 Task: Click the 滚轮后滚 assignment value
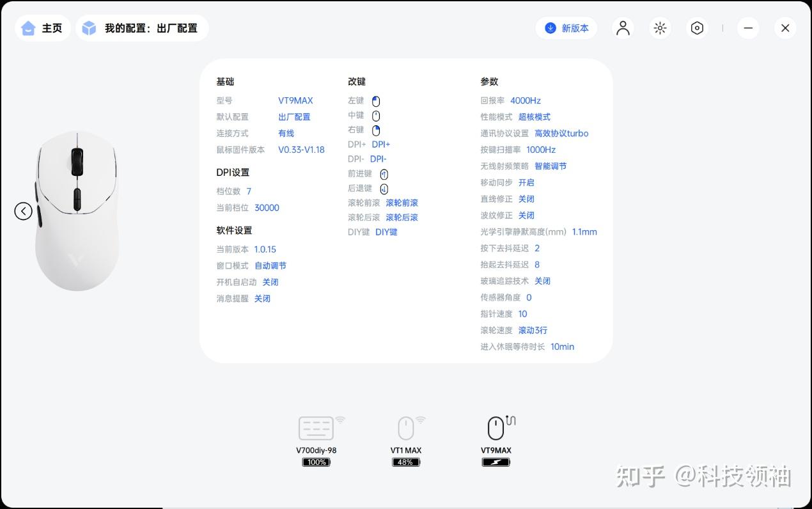[x=402, y=217]
